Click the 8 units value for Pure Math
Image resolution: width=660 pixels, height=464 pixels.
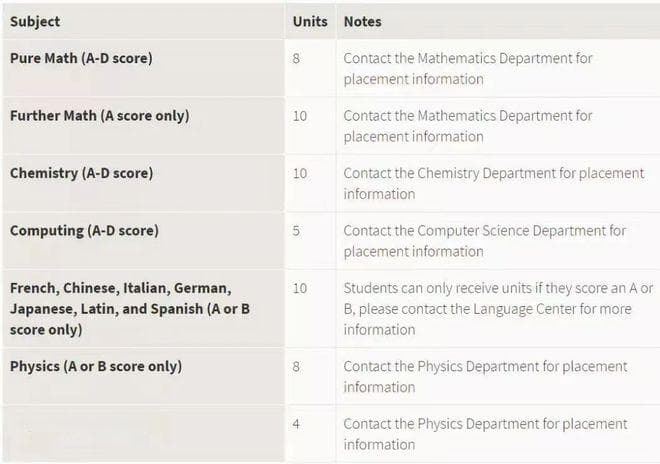[296, 58]
